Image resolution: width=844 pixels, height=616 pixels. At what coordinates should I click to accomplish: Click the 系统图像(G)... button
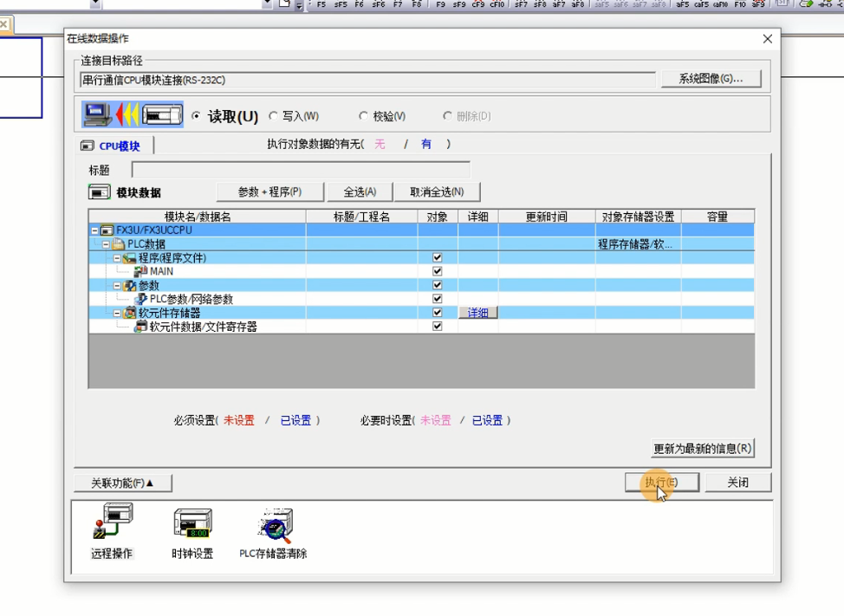(711, 79)
